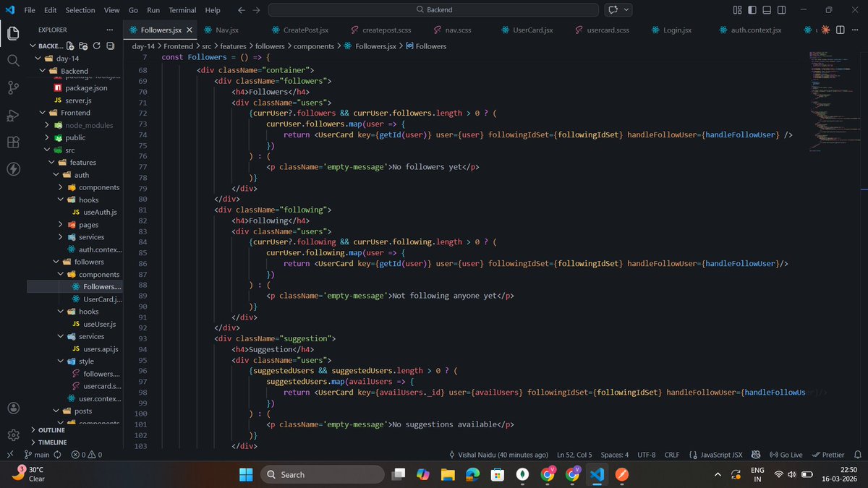Refresh the Explorer file tree
This screenshot has width=868, height=488.
(x=96, y=46)
